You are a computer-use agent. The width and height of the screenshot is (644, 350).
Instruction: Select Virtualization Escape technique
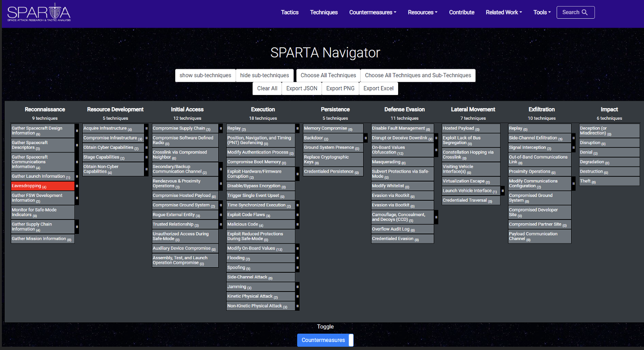(x=471, y=181)
